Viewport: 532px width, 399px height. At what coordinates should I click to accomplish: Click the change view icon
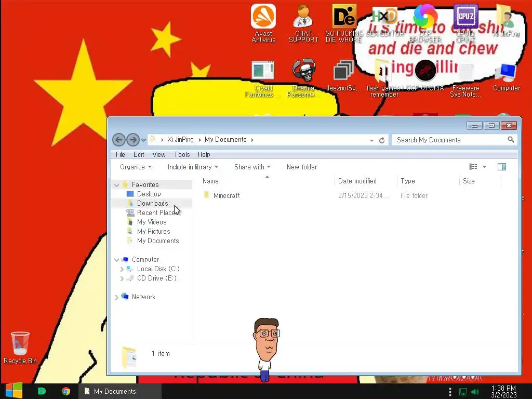pos(473,167)
